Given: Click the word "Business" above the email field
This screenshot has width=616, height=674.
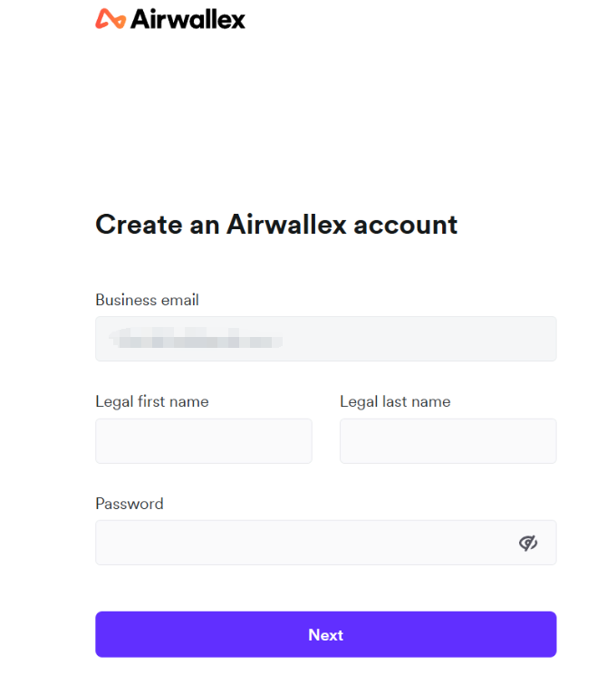Looking at the screenshot, I should (x=125, y=300).
